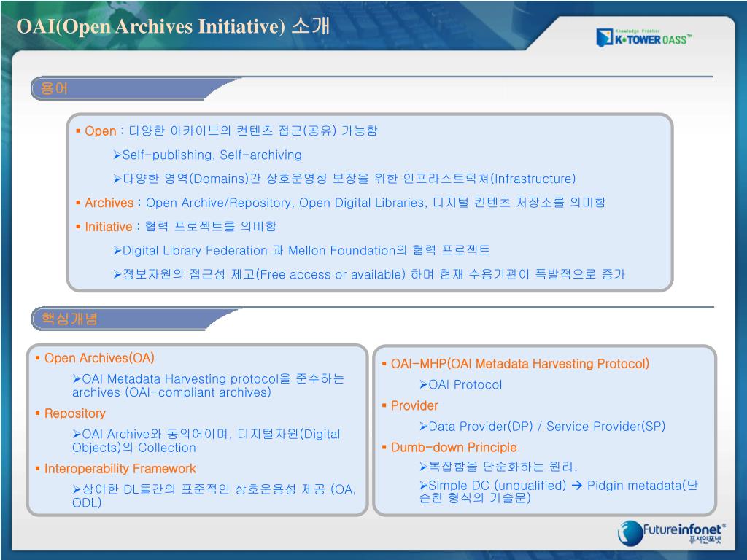Click the 'Simple DC (unqualified)' line

coord(558,491)
